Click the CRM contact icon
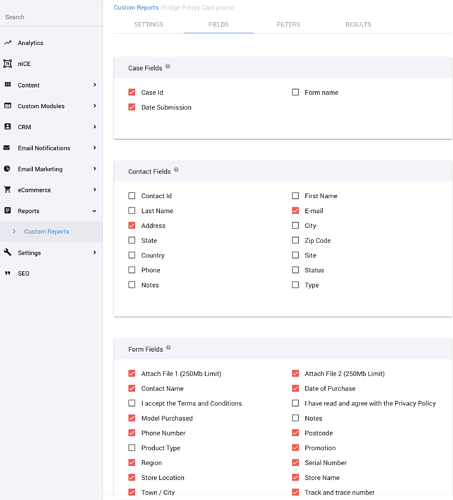The width and height of the screenshot is (453, 500). (x=8, y=127)
